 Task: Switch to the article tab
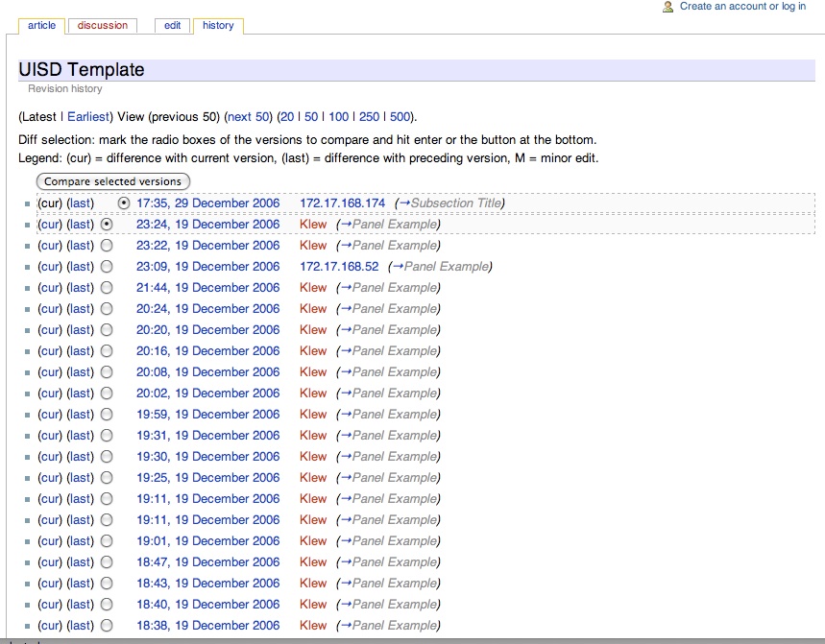[x=41, y=26]
